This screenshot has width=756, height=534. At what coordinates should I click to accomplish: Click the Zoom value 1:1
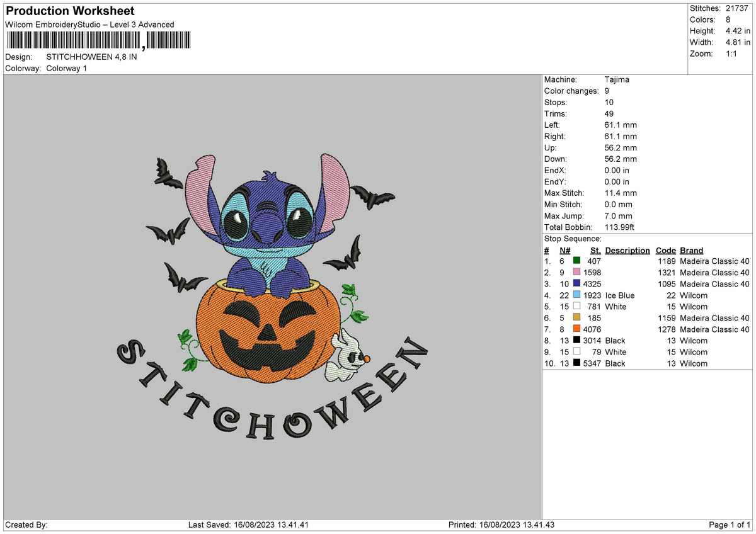tap(732, 54)
